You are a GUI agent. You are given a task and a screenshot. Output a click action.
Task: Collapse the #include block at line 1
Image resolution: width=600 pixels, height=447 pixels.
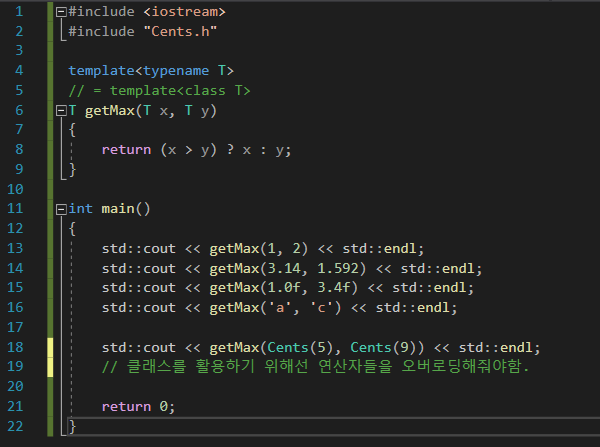(61, 12)
